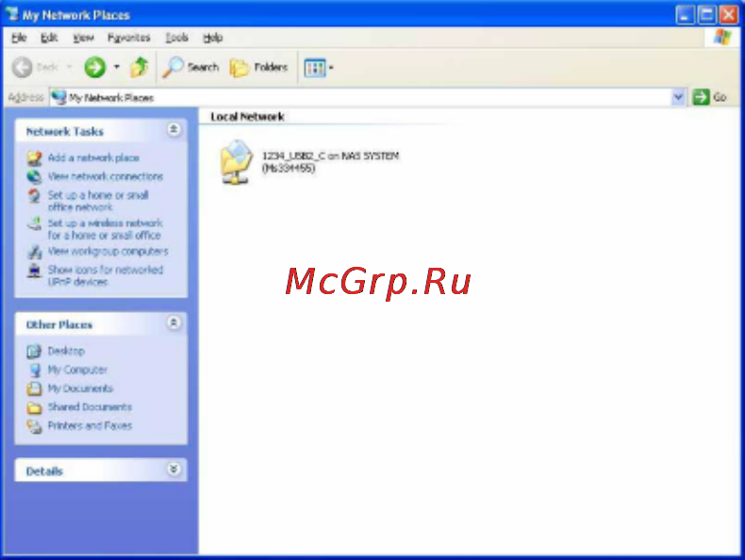Image resolution: width=745 pixels, height=560 pixels.
Task: Click the Windows flag logo
Action: click(722, 37)
